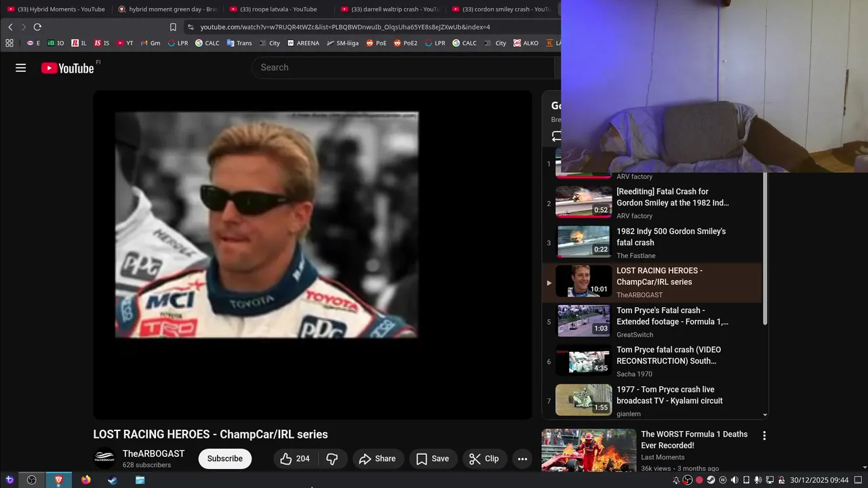Screen dimensions: 868x488
Task: Open the Trans translate bookmark
Action: pos(239,43)
